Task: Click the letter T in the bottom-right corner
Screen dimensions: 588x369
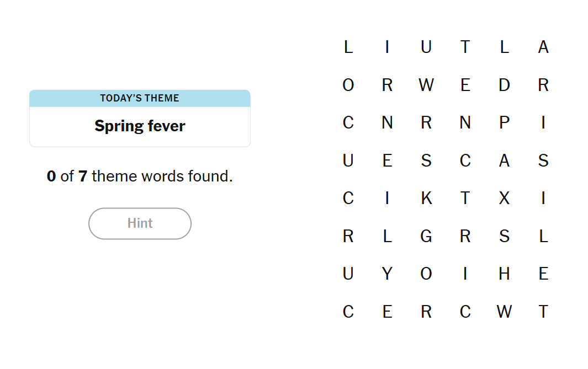Action: click(x=543, y=311)
